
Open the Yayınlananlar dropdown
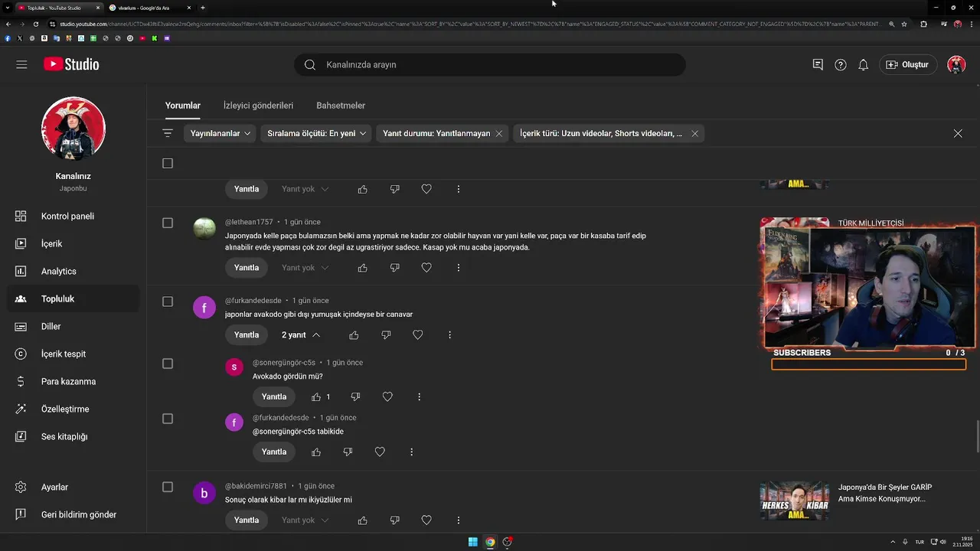pos(220,133)
